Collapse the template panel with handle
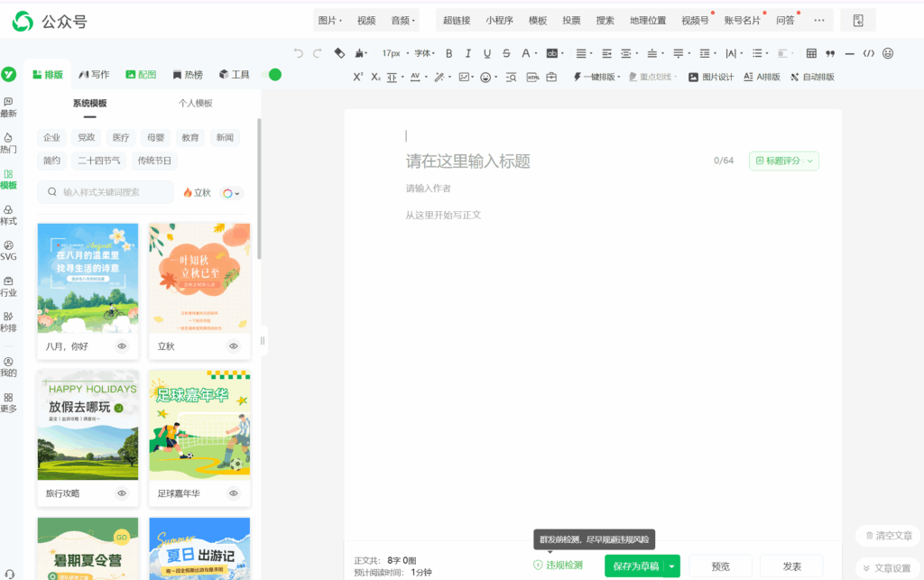Viewport: 924px width, 580px height. click(x=263, y=340)
